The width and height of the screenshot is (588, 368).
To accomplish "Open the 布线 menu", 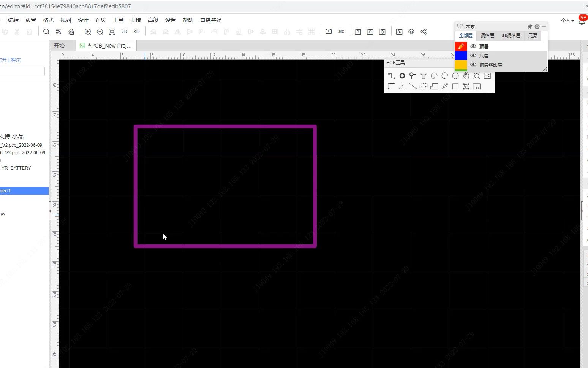I will 101,20.
